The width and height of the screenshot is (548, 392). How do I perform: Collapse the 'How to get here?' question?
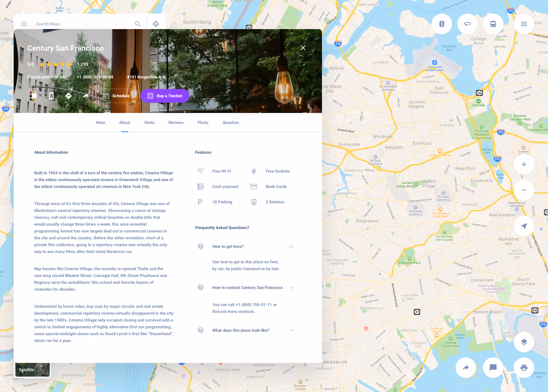tap(291, 246)
